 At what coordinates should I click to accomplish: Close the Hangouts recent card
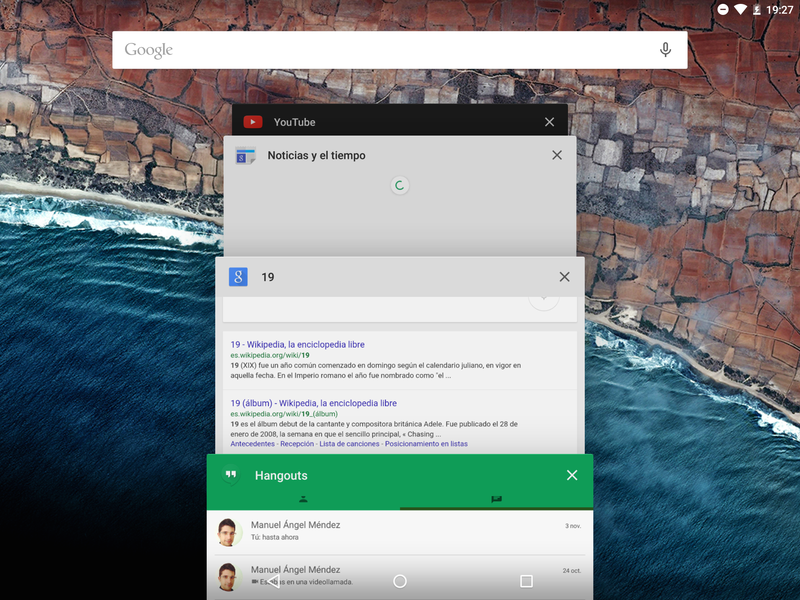572,475
